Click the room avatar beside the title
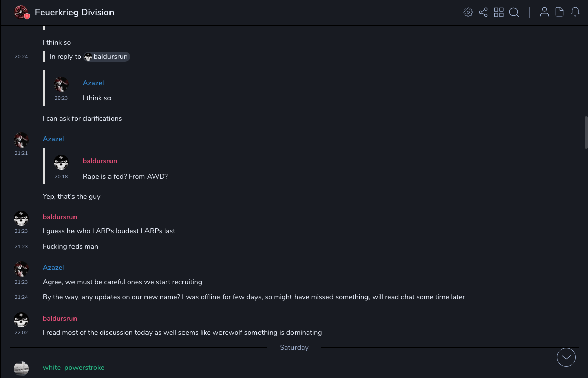Image resolution: width=588 pixels, height=378 pixels. (x=21, y=12)
